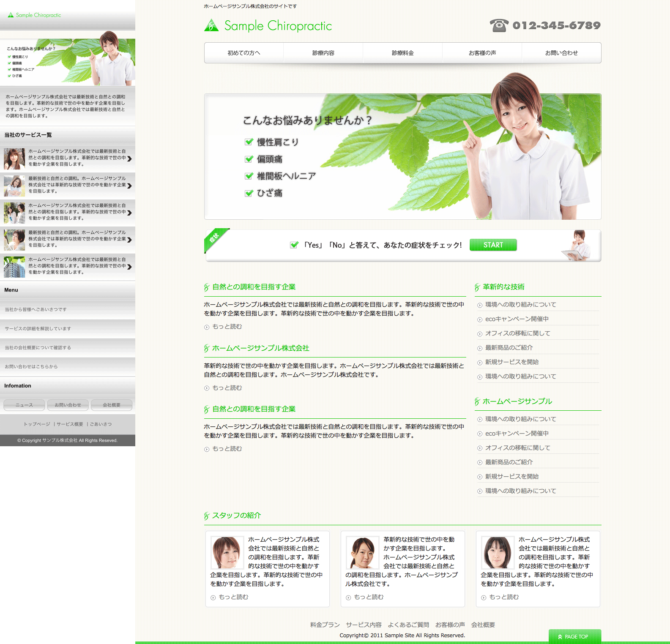This screenshot has height=644, width=670.
Task: Click the circle arrow icon beside ecoキャンペーン開催中
Action: (480, 319)
